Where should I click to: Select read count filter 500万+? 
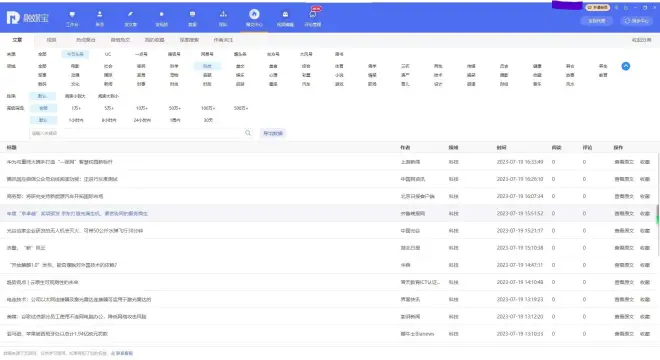241,108
